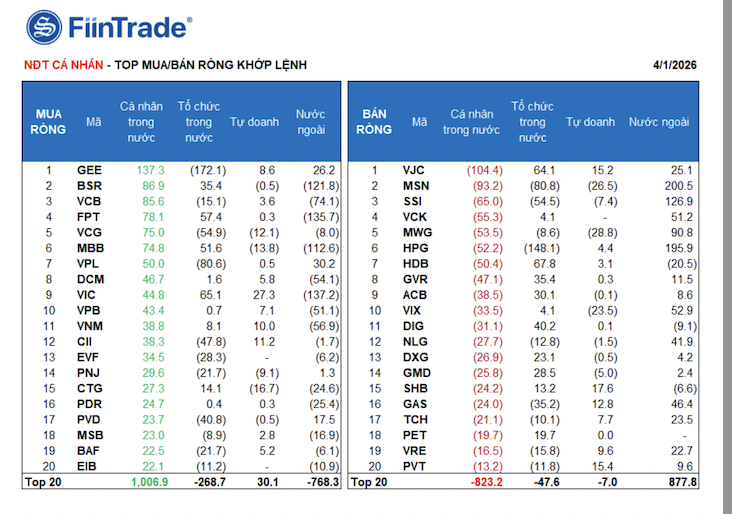
Task: Click the NĐT CÁ NHÂN title text
Action: pos(62,65)
